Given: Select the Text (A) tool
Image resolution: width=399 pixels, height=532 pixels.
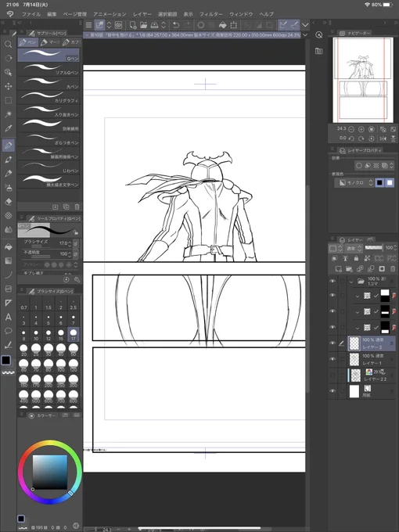Looking at the screenshot, I should (x=8, y=317).
